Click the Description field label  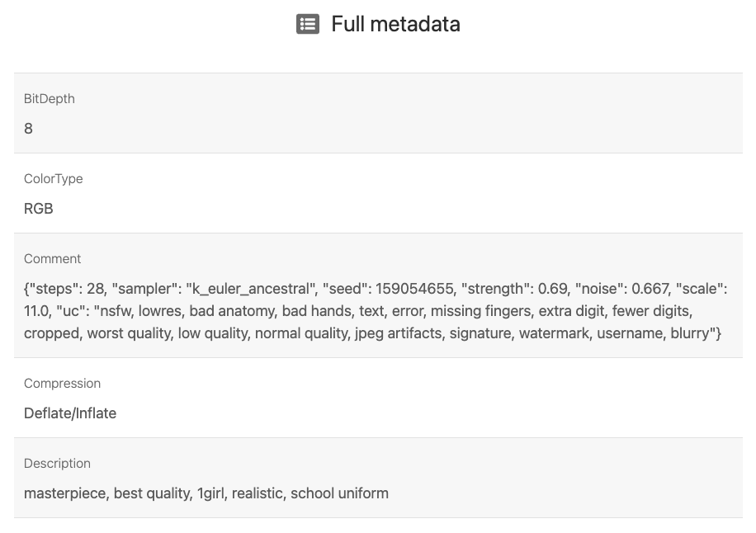click(x=57, y=464)
